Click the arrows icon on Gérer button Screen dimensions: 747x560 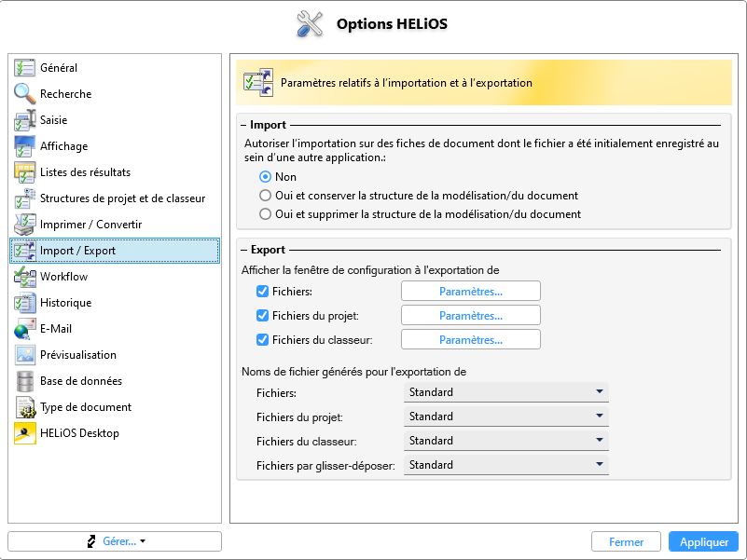coord(91,541)
